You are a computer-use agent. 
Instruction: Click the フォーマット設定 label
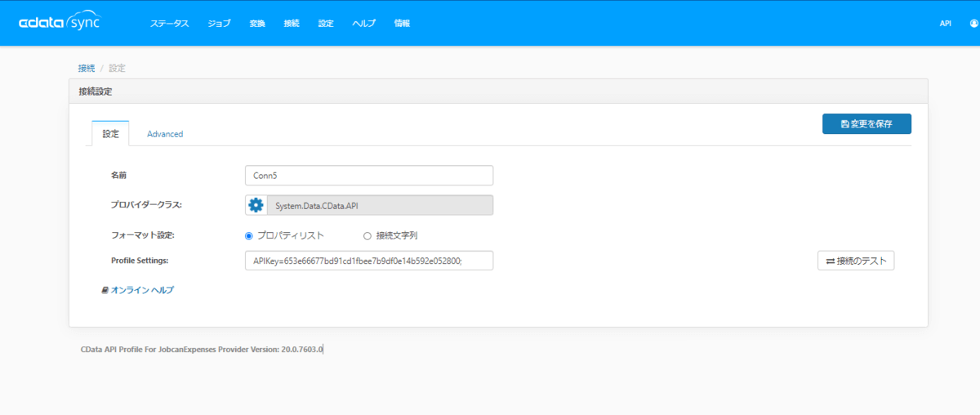143,235
